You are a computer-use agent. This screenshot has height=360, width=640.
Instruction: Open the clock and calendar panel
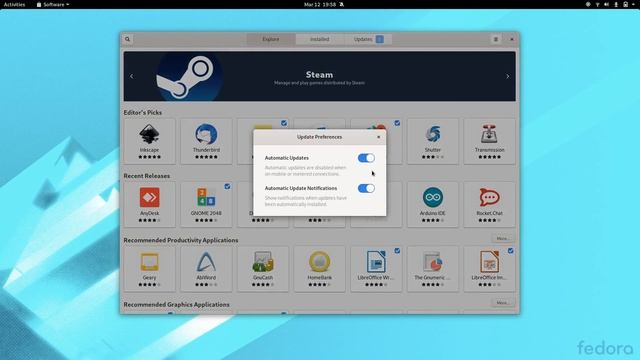324,4
